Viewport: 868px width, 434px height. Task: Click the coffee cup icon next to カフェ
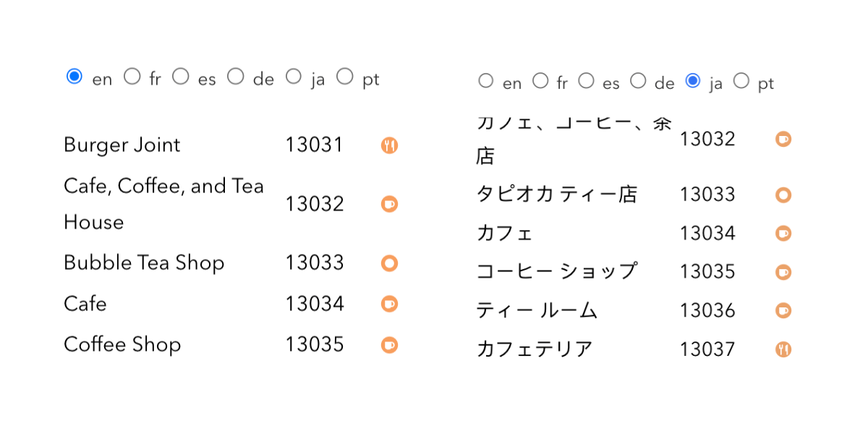[x=783, y=233]
